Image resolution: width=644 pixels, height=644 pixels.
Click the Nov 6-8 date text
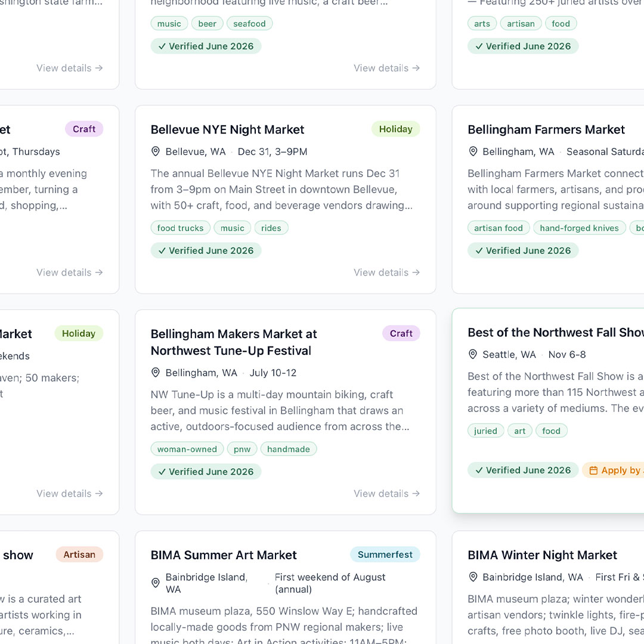(x=567, y=354)
